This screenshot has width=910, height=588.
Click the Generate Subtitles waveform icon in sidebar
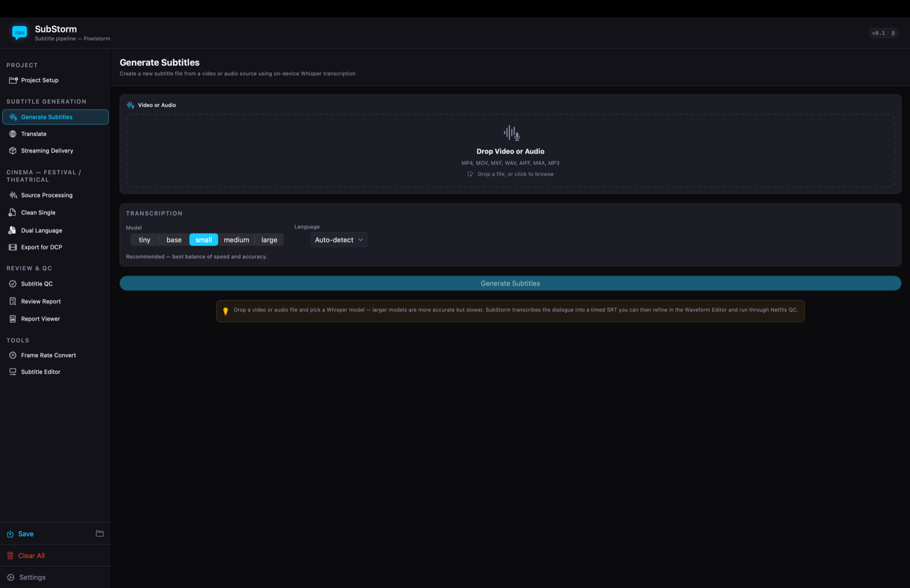13,117
